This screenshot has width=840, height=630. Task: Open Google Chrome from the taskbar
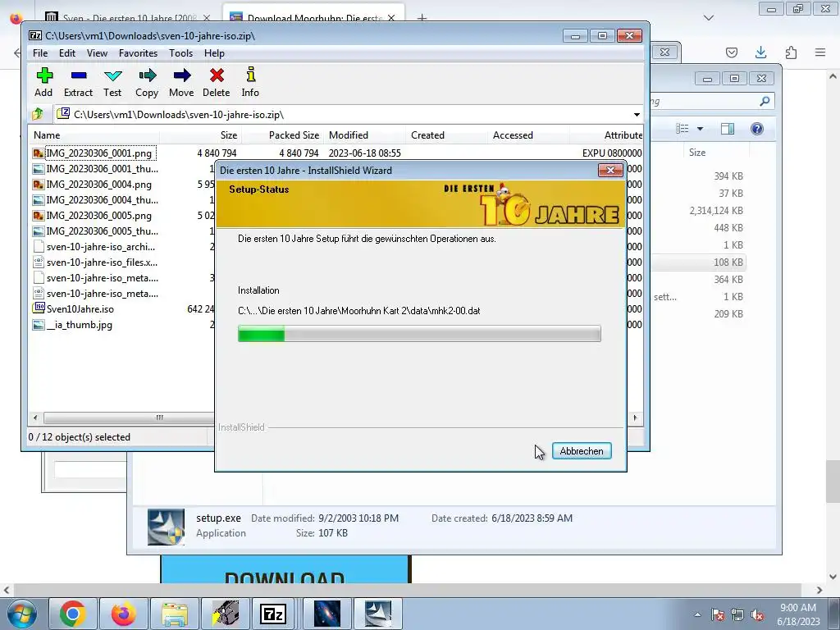click(73, 614)
